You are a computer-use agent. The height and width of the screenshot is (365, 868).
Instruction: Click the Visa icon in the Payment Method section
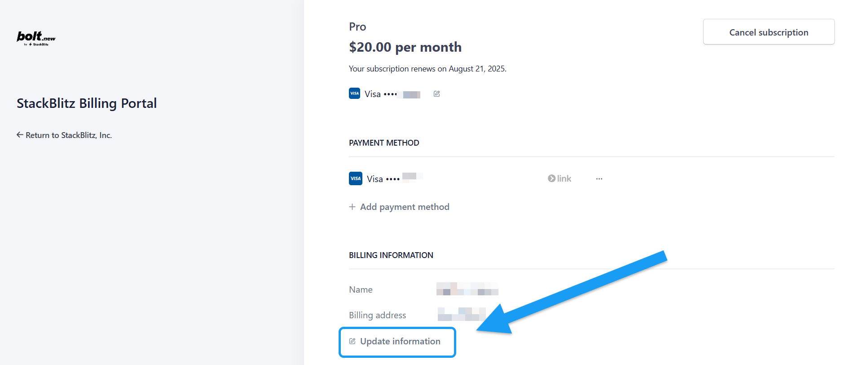click(x=355, y=178)
